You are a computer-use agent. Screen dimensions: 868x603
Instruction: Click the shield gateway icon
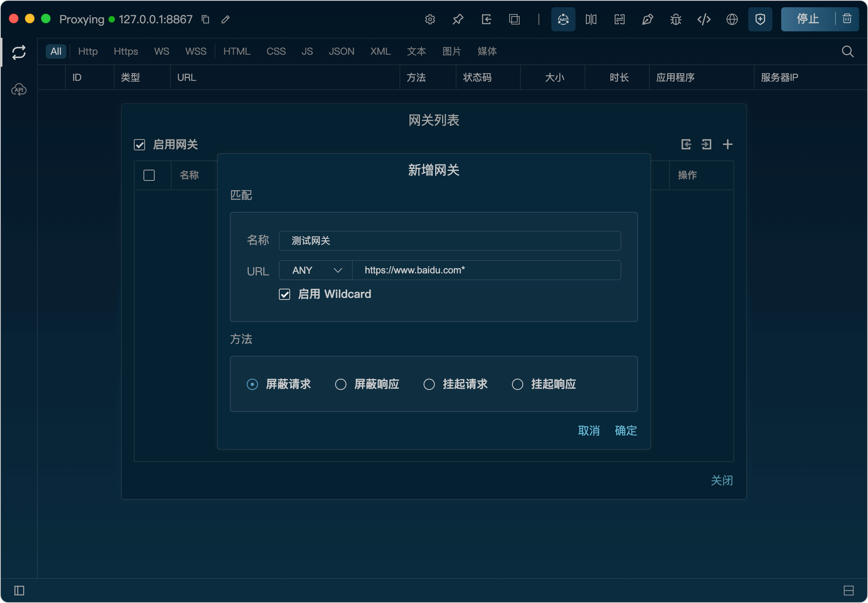click(760, 19)
